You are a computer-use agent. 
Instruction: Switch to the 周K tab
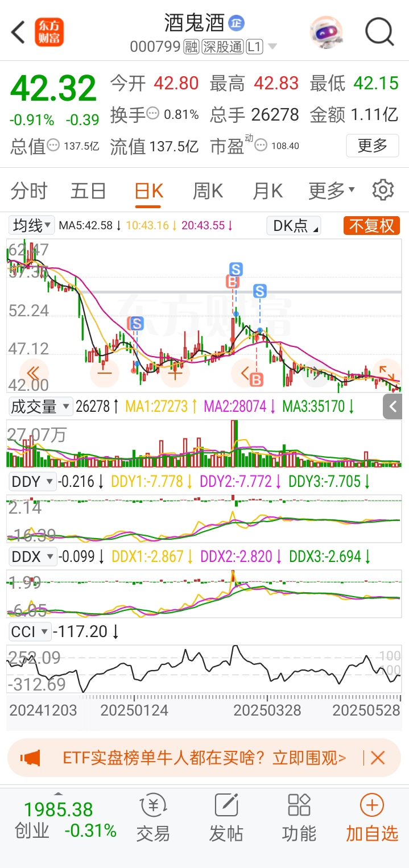pos(208,191)
